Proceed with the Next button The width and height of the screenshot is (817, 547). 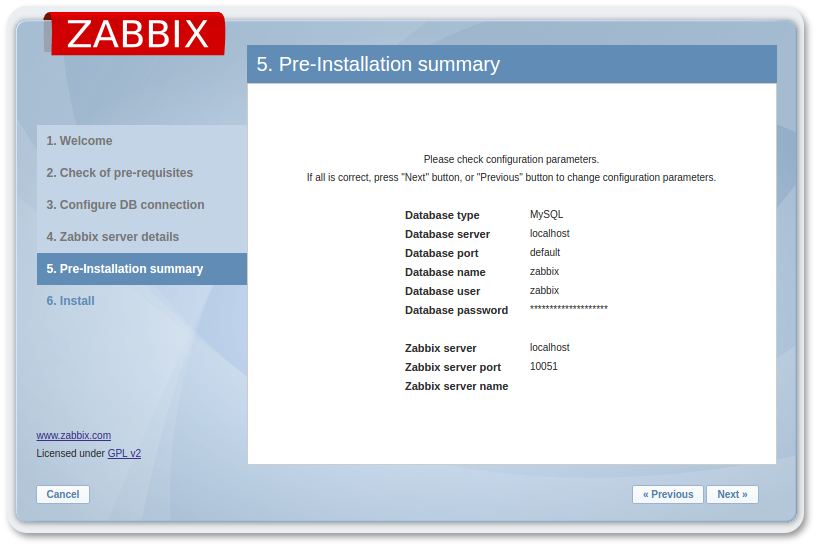coord(732,494)
